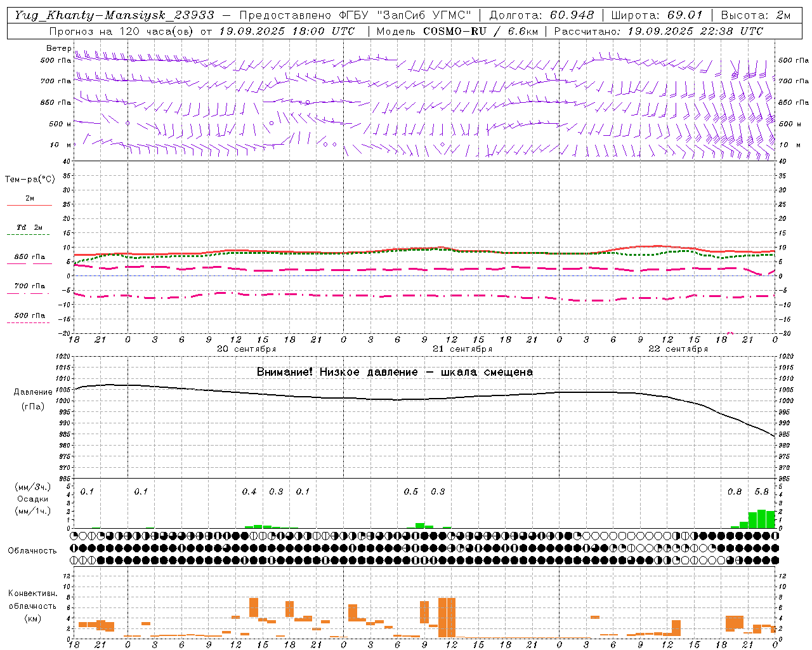Click the dashed line sample under the 500 гПа temperature legend

(28, 322)
